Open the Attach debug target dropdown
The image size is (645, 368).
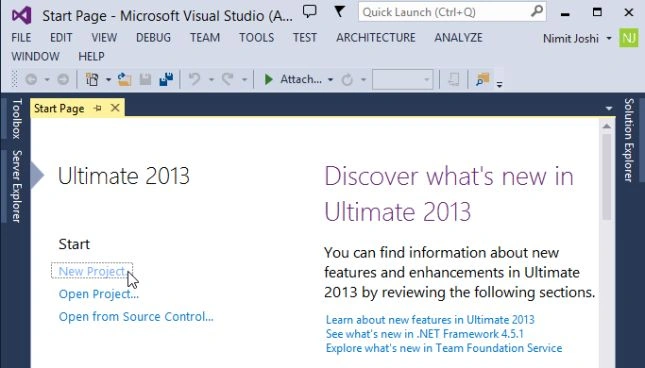[330, 80]
